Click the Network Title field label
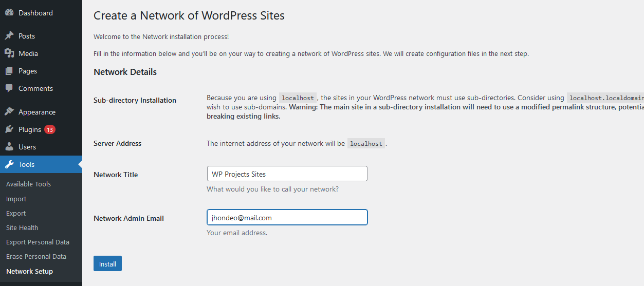This screenshot has width=644, height=286. (x=116, y=175)
